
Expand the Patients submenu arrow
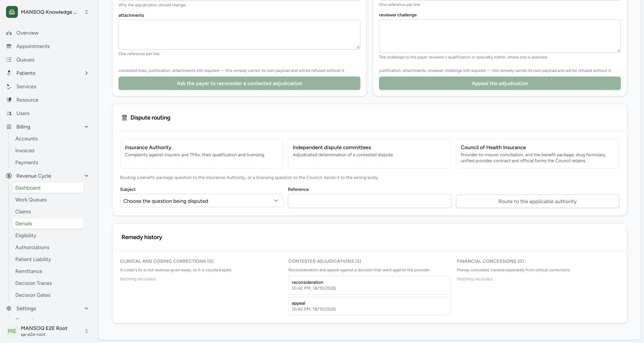pos(86,73)
